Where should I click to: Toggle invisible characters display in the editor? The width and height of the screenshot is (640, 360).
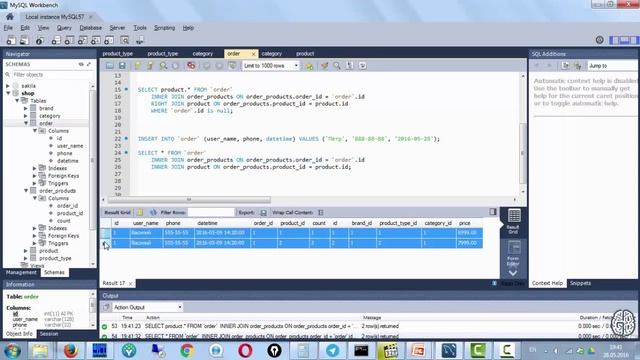click(349, 66)
